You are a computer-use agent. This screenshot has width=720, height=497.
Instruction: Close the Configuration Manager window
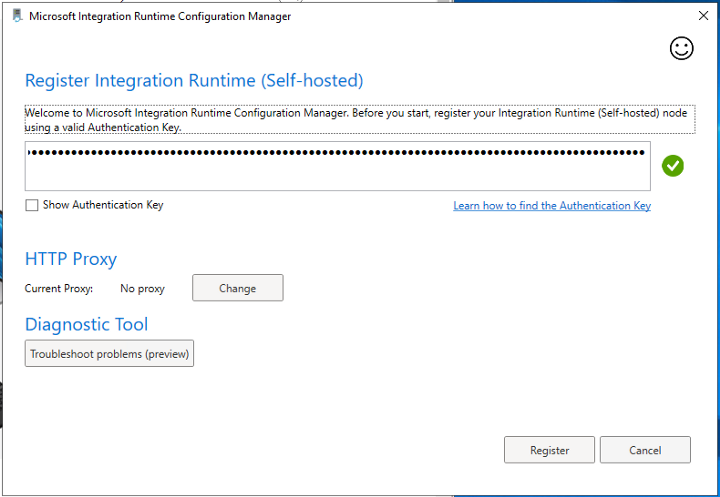tap(703, 16)
